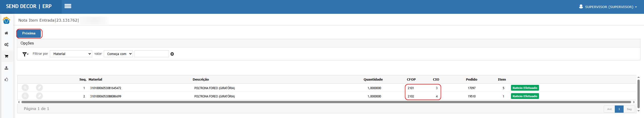This screenshot has height=118, width=644.
Task: Click the vertical table scrollbar
Action: click(638, 94)
